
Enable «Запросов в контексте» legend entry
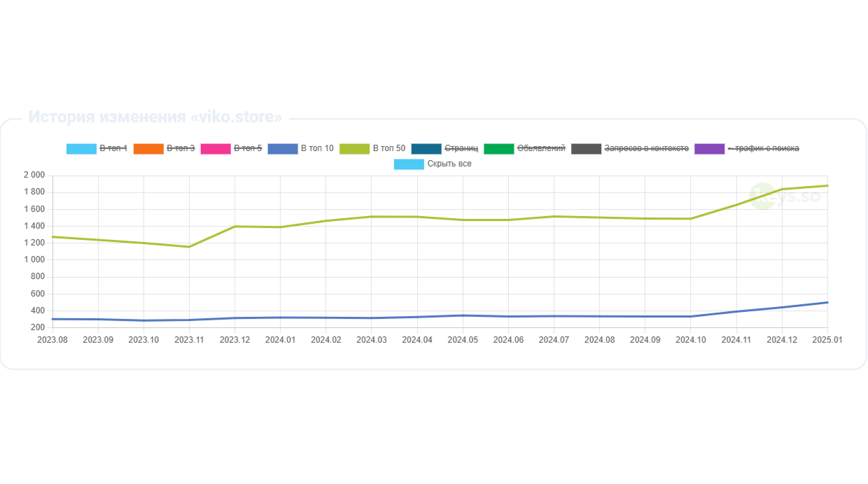[647, 148]
